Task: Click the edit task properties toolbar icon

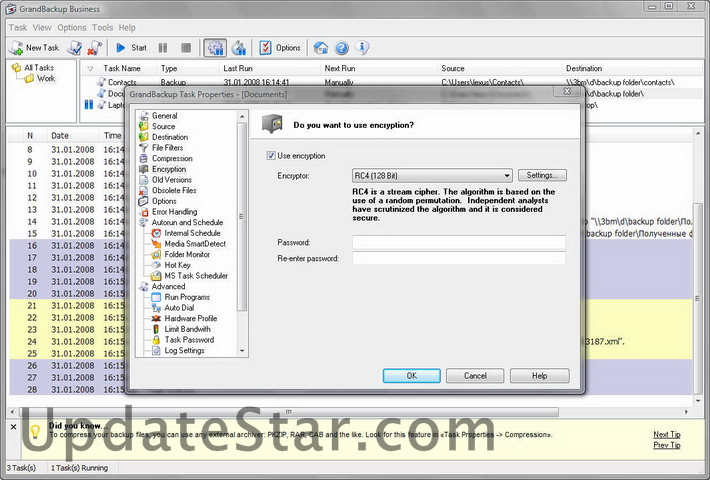Action: coord(75,48)
